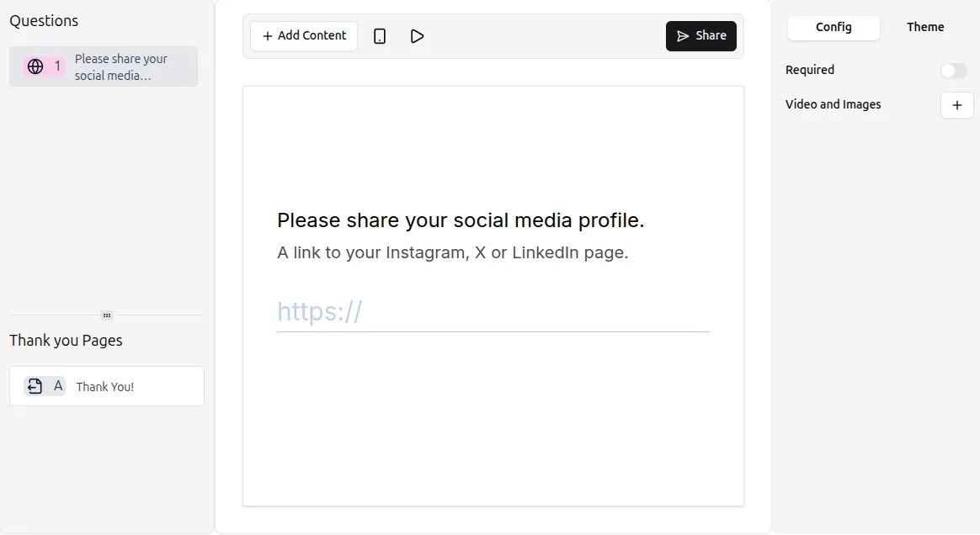Viewport: 980px width, 535px height.
Task: Select the social media question in sidebar
Action: [121, 66]
